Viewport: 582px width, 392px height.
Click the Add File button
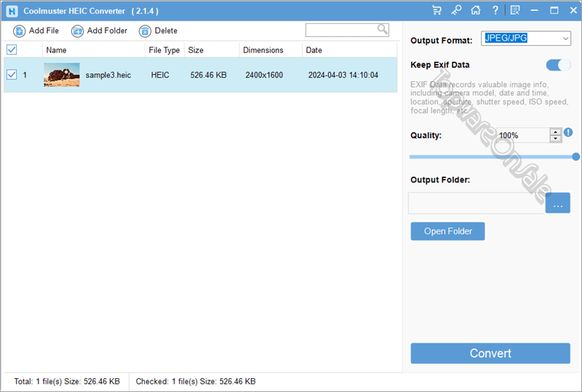tap(36, 31)
